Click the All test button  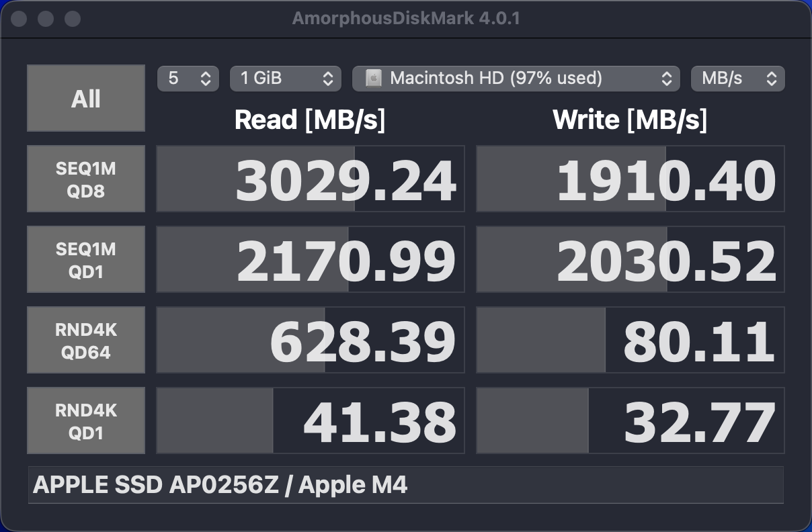85,97
